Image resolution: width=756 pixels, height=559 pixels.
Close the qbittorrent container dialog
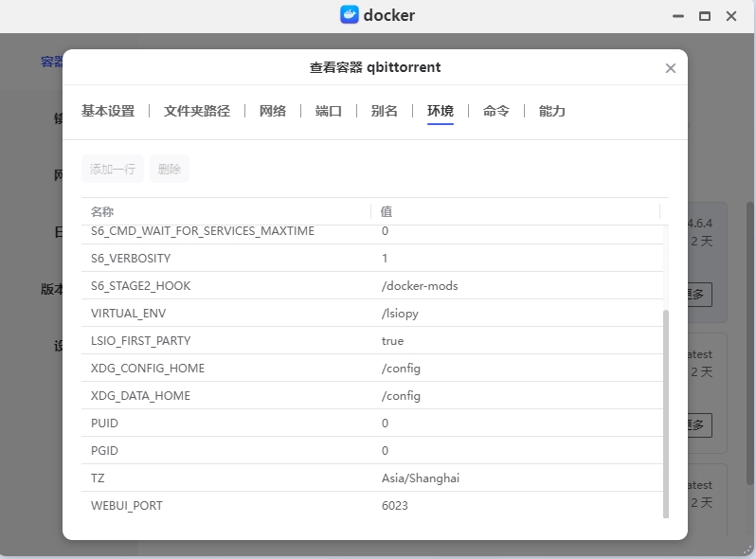click(670, 68)
